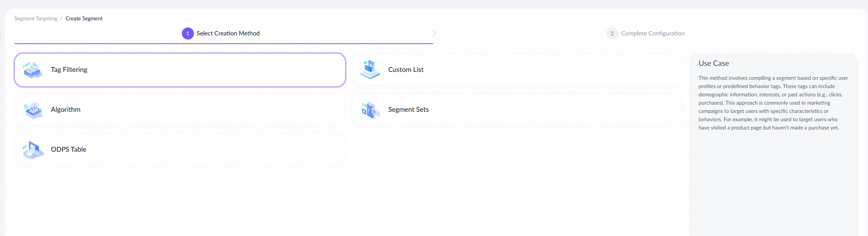Select the ODPS Table label
The height and width of the screenshot is (236, 868).
(69, 149)
